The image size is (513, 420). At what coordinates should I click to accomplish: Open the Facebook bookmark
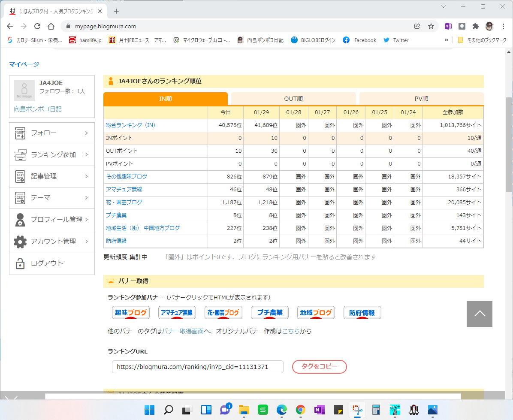click(x=359, y=40)
